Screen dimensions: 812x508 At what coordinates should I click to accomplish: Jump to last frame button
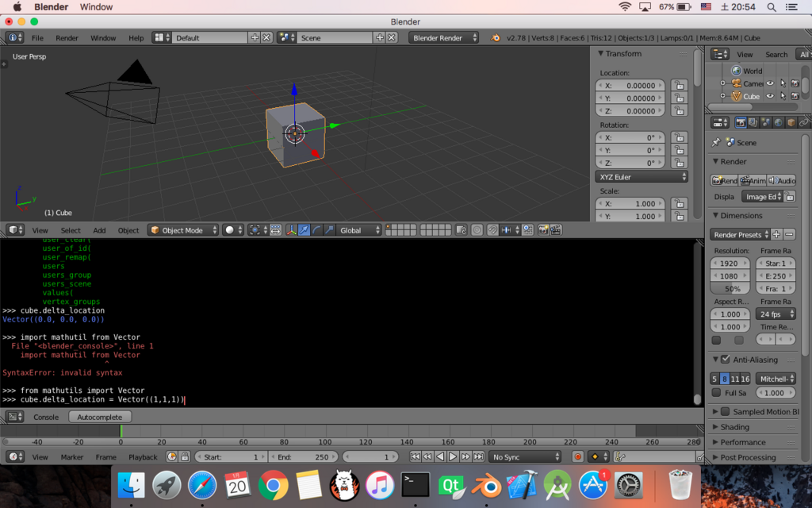pos(478,456)
